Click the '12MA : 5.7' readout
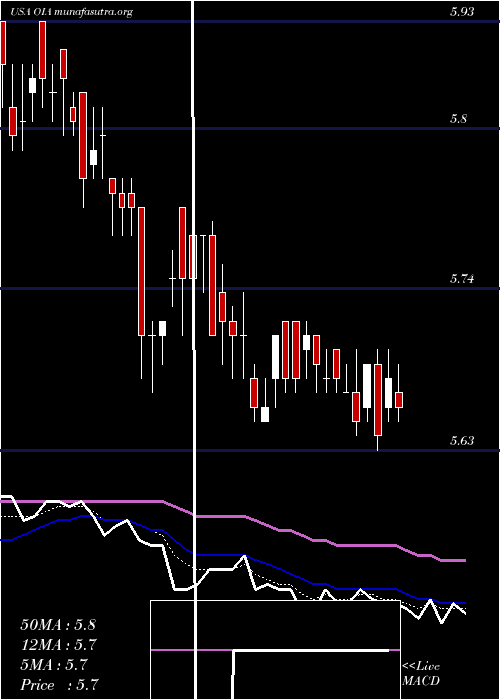The width and height of the screenshot is (500, 700). (59, 645)
